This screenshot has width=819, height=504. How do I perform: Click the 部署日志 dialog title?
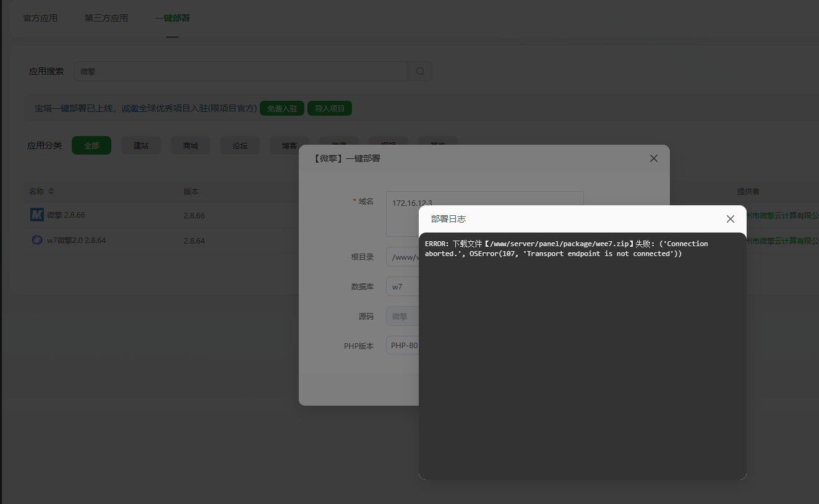pos(448,219)
